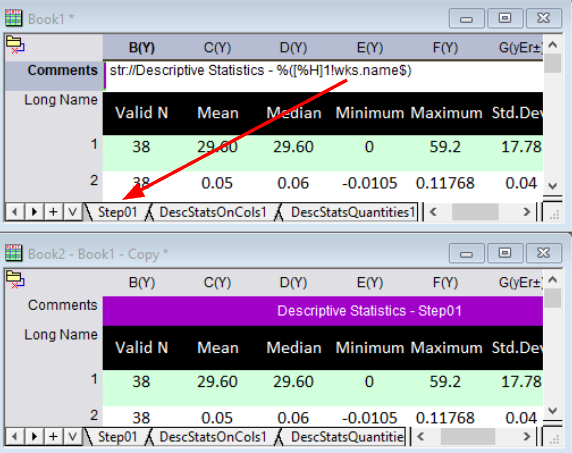Click scroll right arrow in Book1 horizontal scrollbar
Screen dimensions: 572x453
(x=526, y=212)
